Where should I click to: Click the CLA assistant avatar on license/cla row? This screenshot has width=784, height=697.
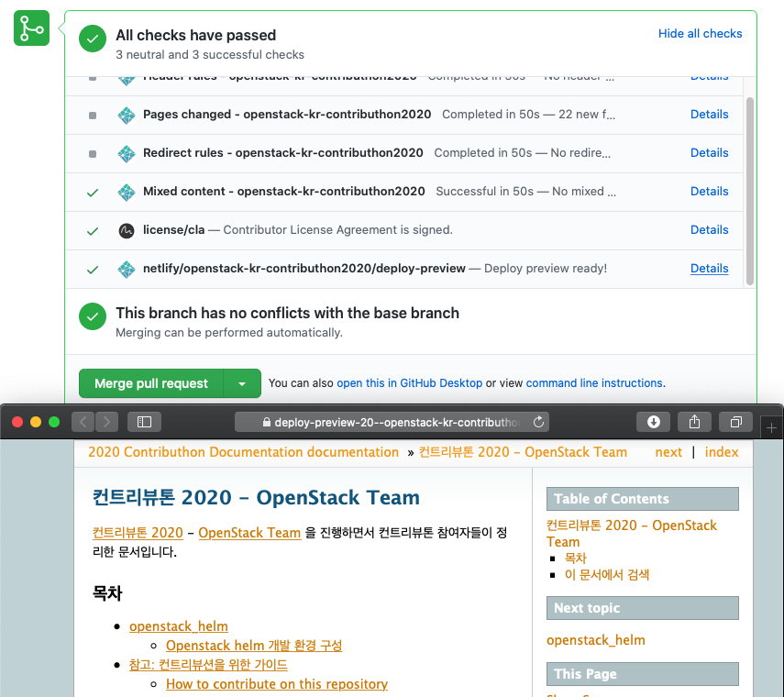[127, 230]
